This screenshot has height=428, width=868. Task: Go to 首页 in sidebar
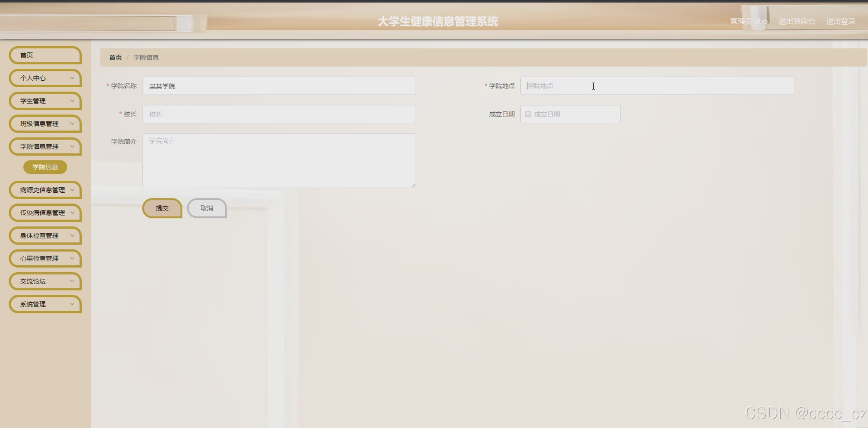45,55
